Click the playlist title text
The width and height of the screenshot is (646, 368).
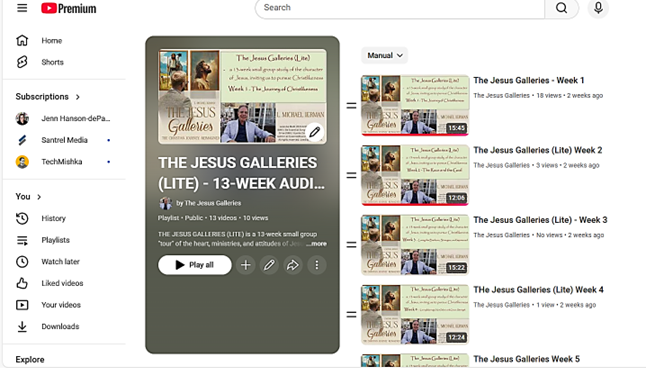pos(241,173)
